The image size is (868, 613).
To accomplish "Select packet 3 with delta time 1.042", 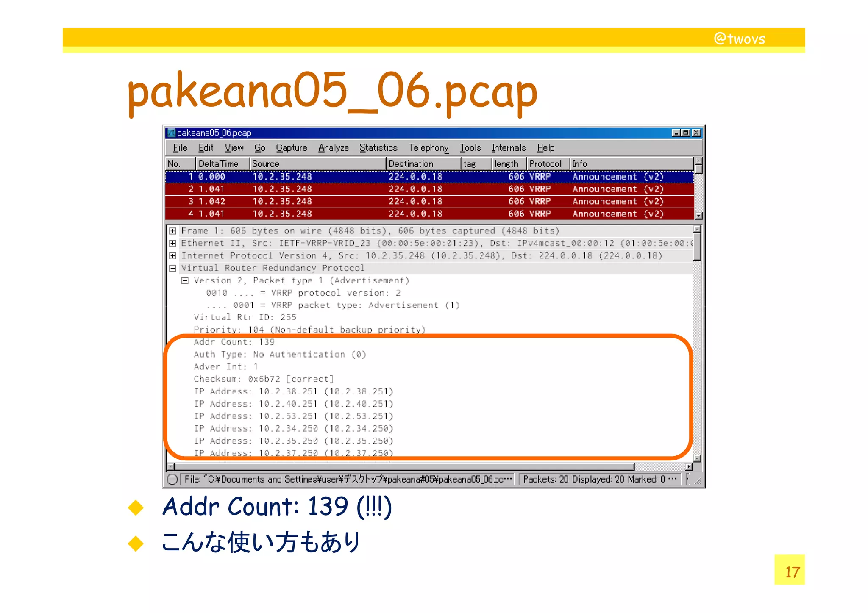I will click(x=429, y=202).
